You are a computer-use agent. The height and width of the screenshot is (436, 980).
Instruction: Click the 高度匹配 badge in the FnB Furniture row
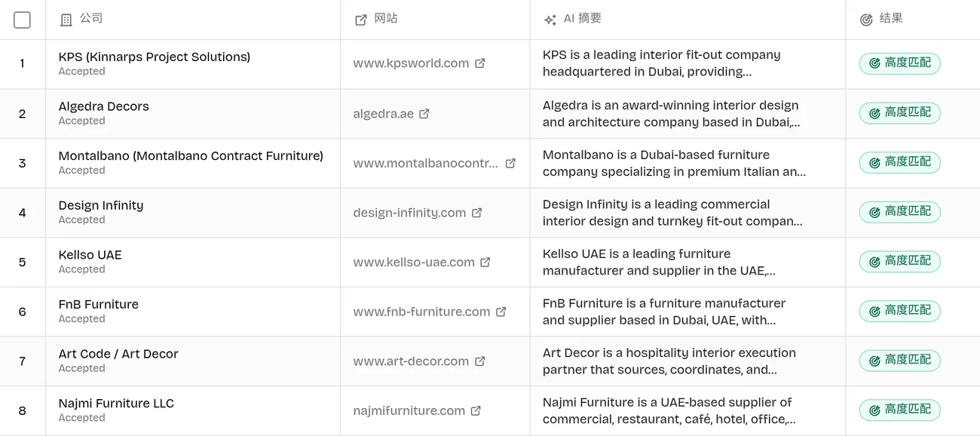click(900, 311)
